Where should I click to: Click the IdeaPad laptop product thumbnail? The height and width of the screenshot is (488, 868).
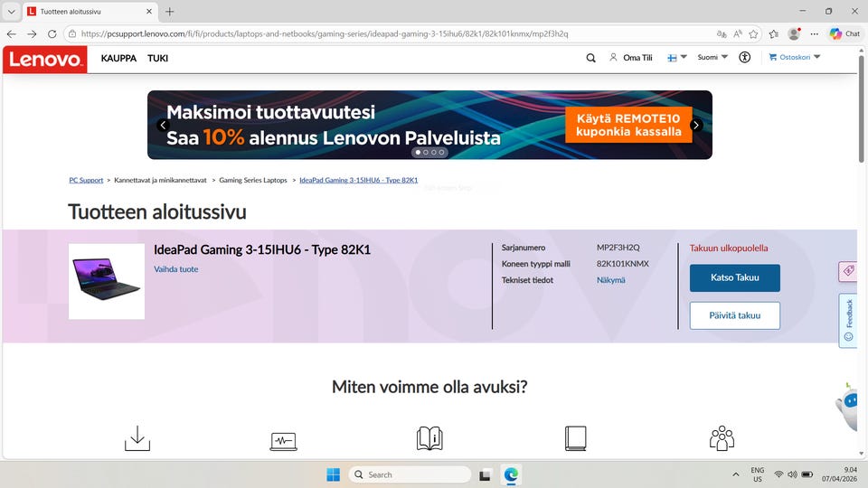[107, 281]
